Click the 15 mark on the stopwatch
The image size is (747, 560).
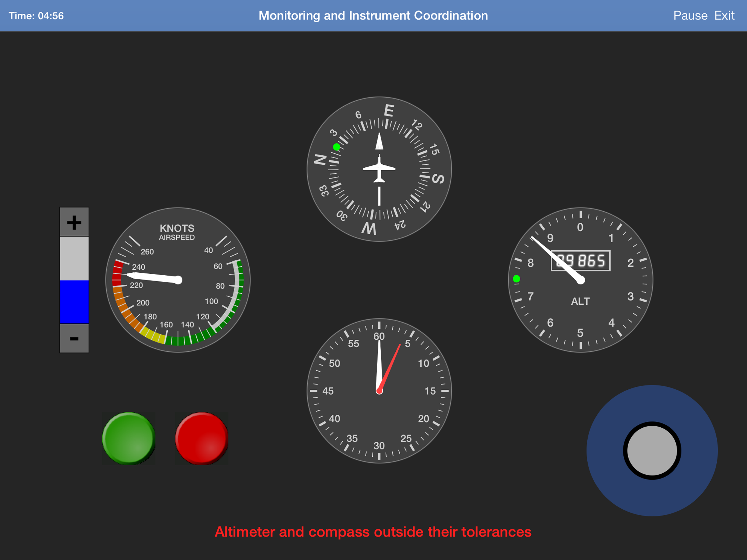(430, 391)
